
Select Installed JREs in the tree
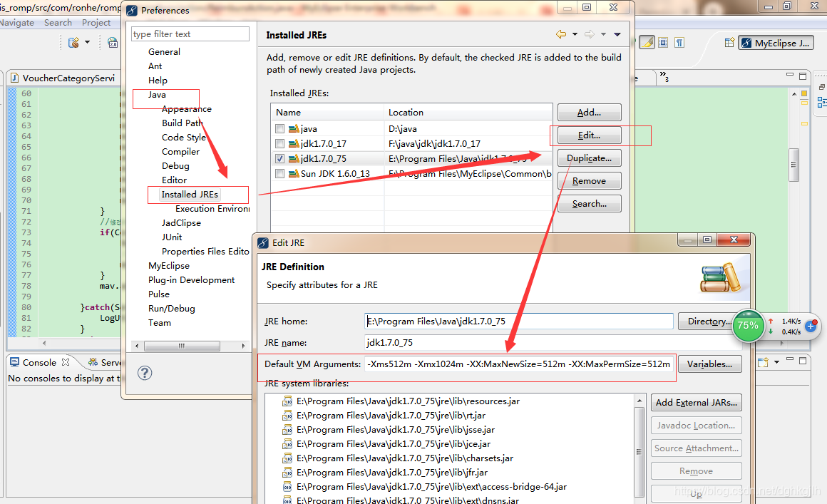(x=190, y=194)
